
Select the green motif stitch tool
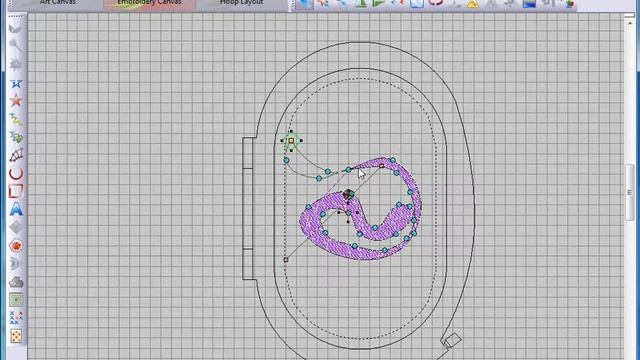16,137
